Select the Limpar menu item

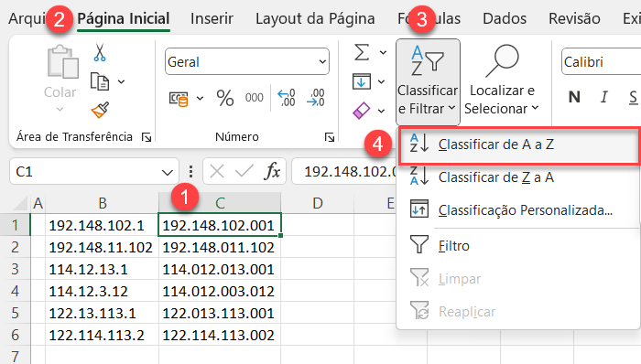(x=517, y=279)
